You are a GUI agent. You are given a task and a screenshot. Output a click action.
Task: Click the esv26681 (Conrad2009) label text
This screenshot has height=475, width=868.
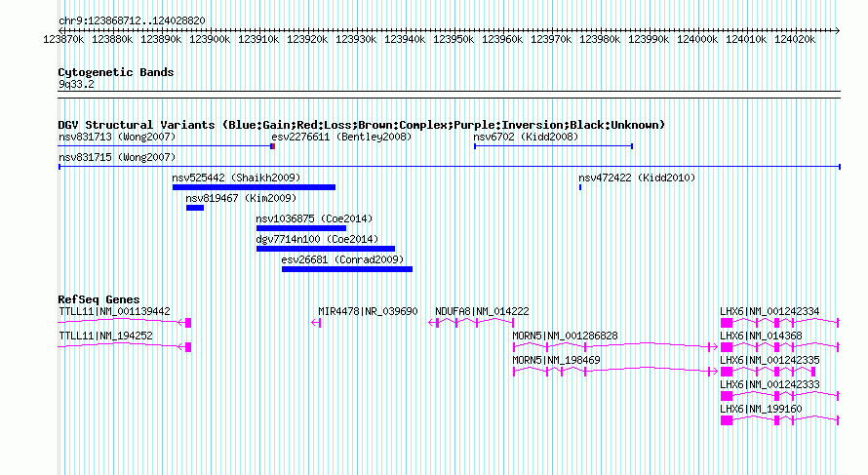click(x=342, y=259)
